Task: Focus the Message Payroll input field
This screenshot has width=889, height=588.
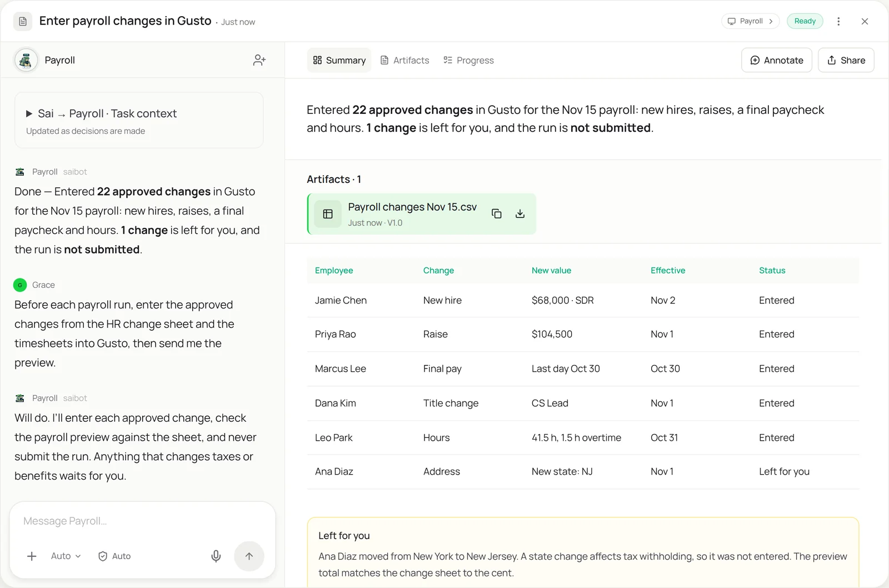Action: (142, 521)
